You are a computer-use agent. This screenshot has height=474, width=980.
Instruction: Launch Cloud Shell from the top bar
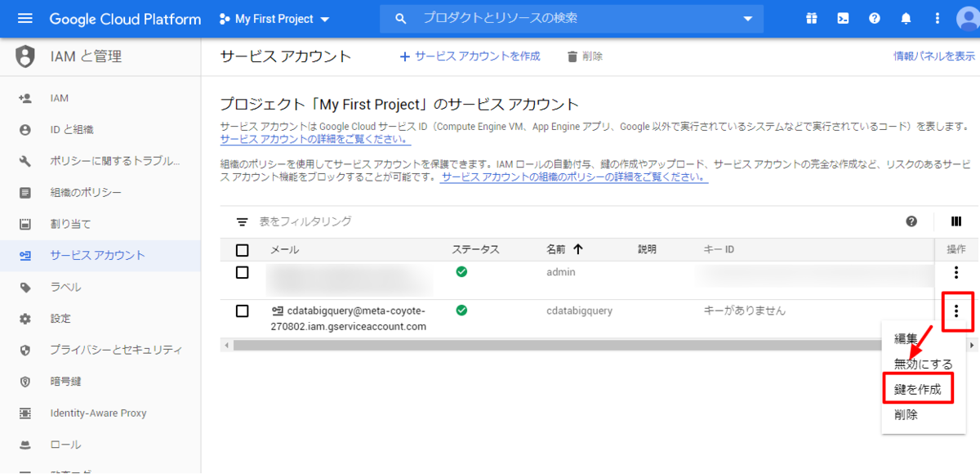[843, 18]
